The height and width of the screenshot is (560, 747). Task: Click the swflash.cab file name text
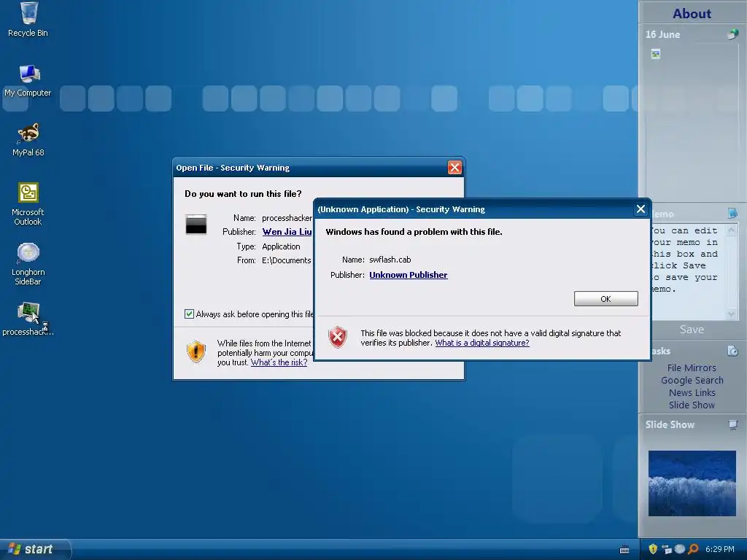390,260
